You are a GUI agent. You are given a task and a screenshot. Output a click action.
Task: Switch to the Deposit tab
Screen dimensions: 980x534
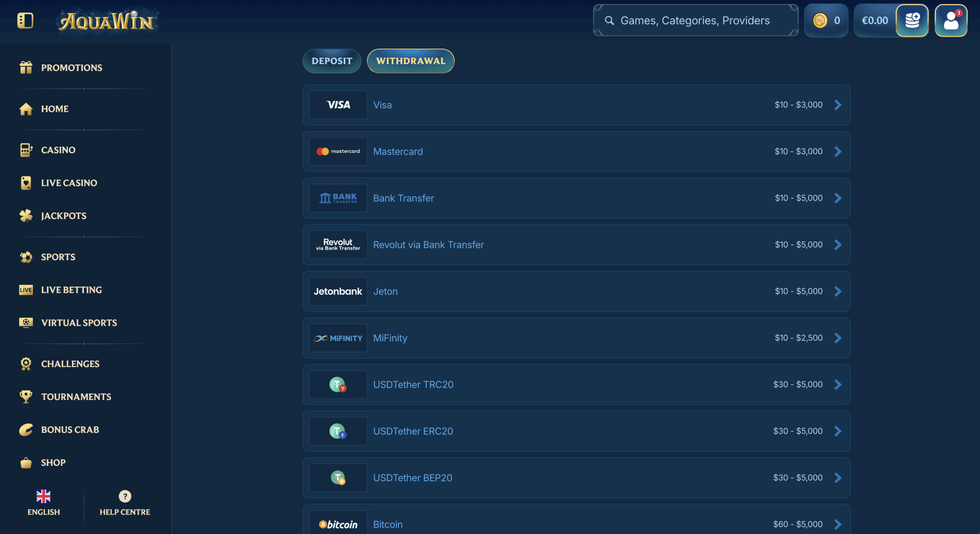[x=332, y=61]
